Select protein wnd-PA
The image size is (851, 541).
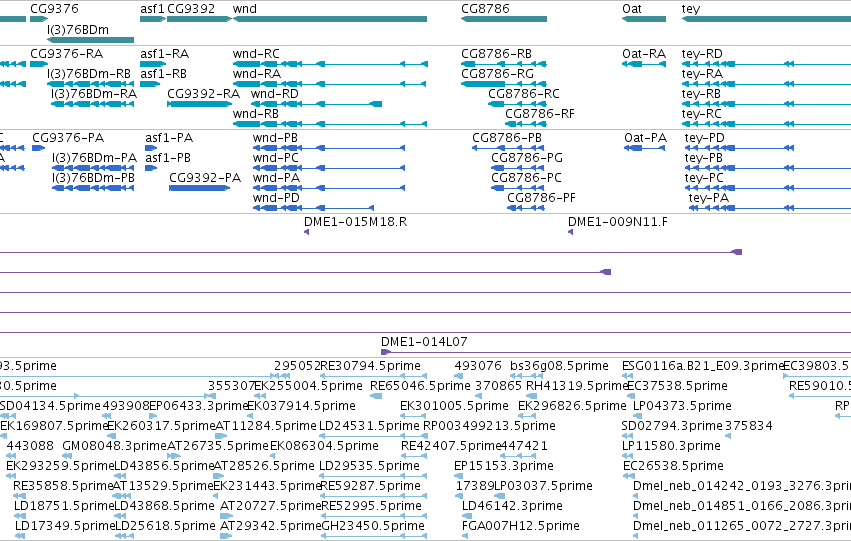(276, 178)
